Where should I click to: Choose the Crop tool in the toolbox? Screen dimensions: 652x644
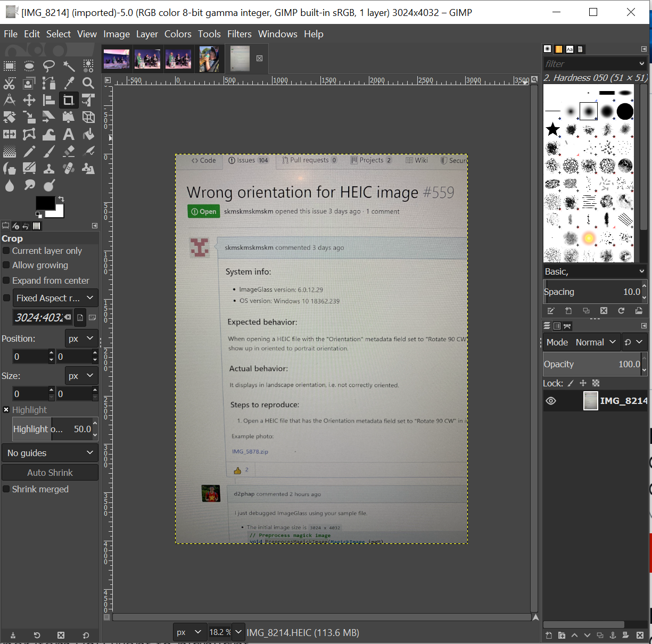(x=69, y=100)
